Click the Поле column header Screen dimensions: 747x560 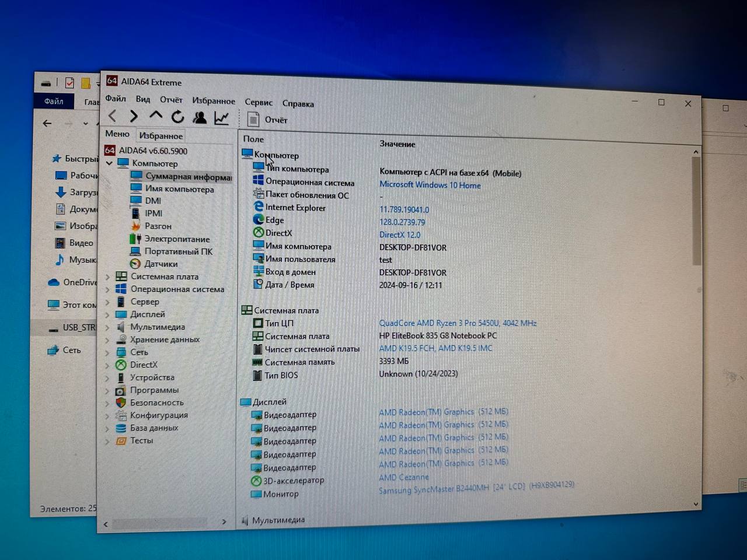coord(253,139)
